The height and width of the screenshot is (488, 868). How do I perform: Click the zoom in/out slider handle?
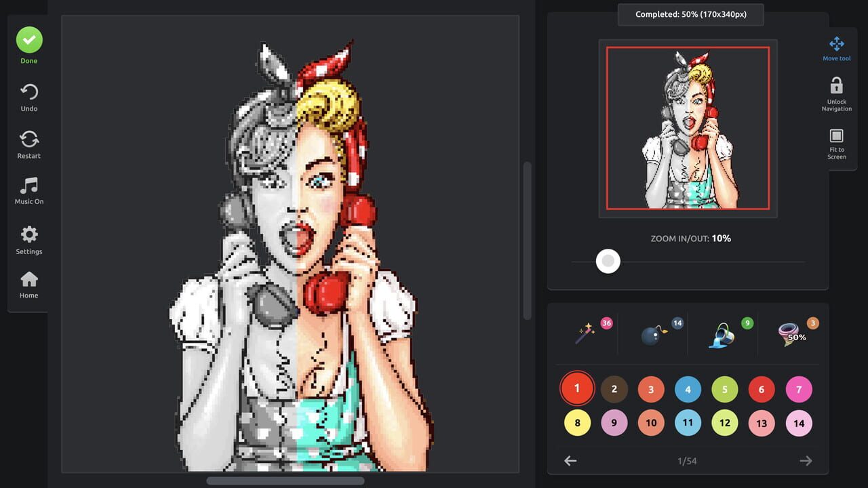click(608, 261)
